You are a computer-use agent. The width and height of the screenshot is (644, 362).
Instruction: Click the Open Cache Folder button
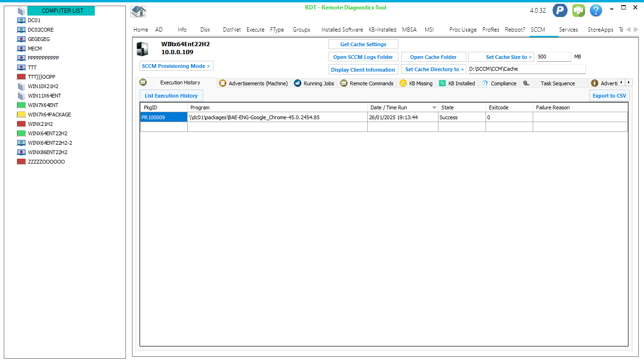coord(434,57)
